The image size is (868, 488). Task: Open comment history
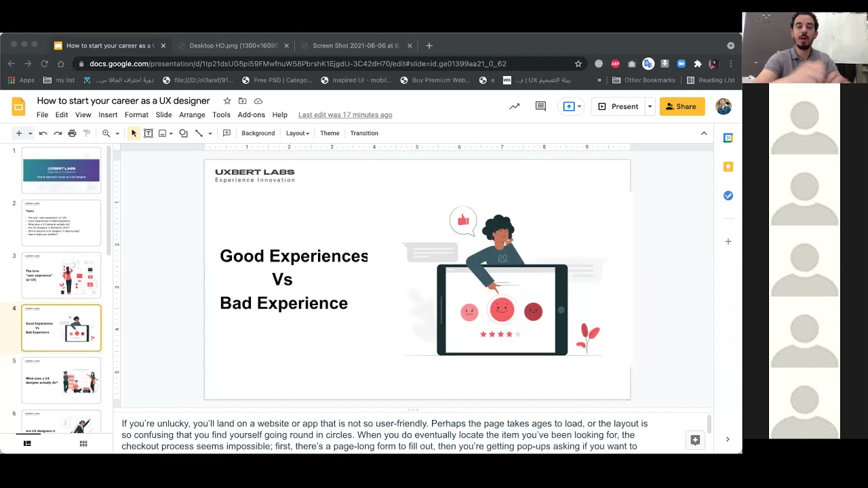pyautogui.click(x=540, y=106)
